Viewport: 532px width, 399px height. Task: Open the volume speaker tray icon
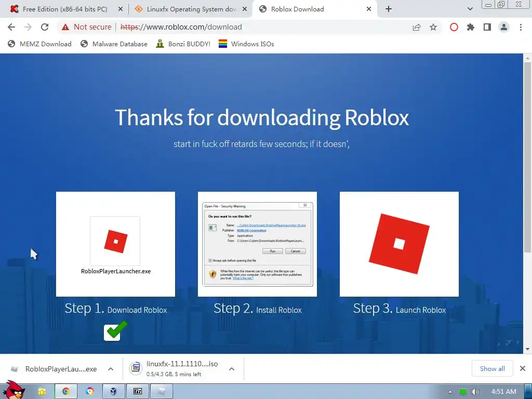pyautogui.click(x=475, y=392)
